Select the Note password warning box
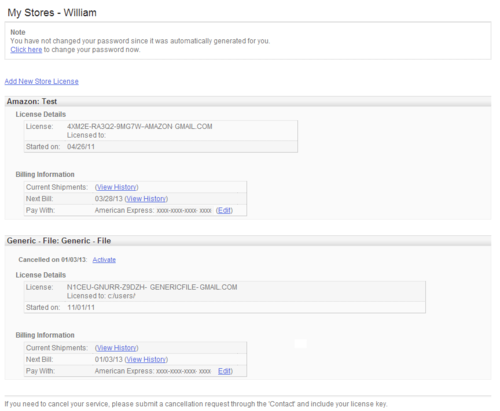This screenshot has width=500, height=411. click(x=248, y=41)
